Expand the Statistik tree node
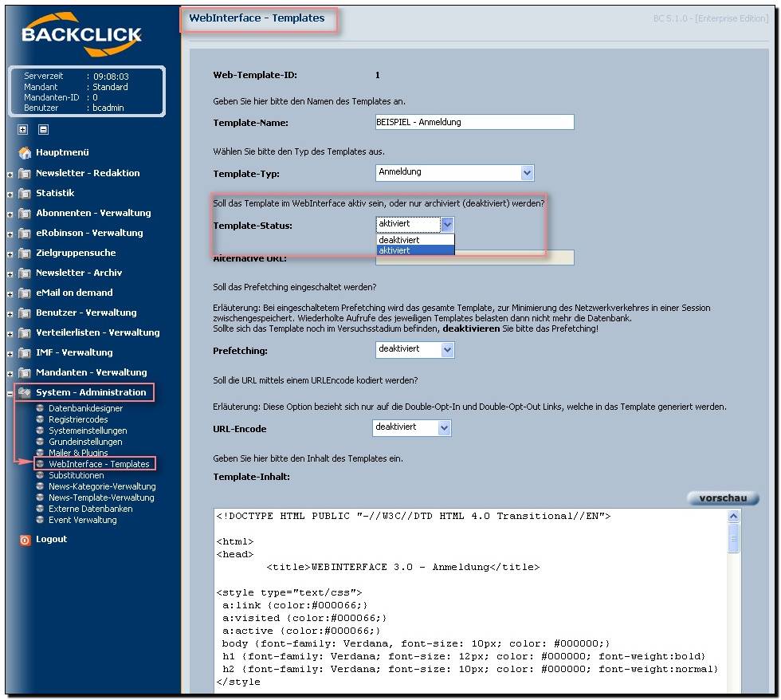 point(10,195)
